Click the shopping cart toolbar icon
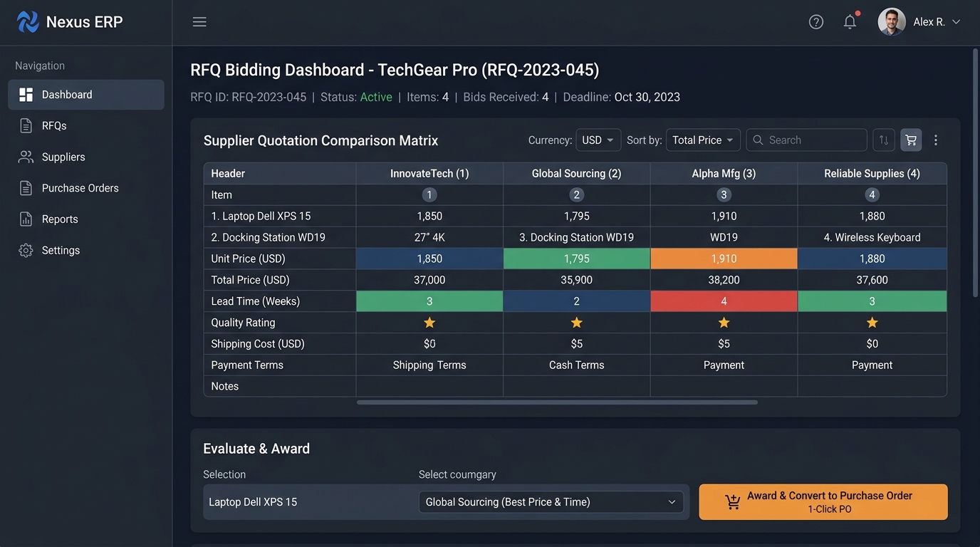 pyautogui.click(x=911, y=140)
